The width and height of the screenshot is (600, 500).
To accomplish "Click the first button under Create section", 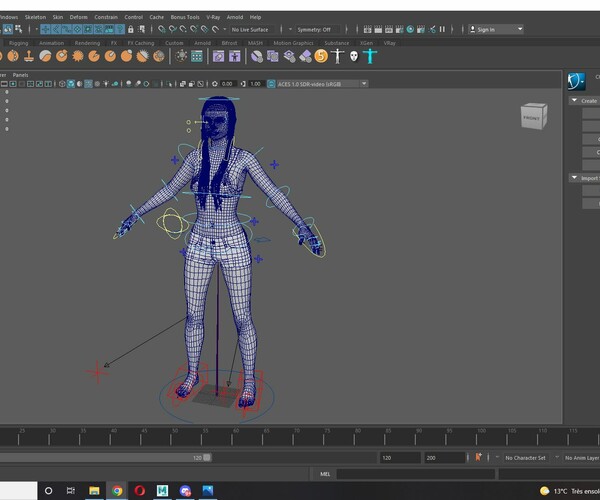I will click(x=591, y=113).
